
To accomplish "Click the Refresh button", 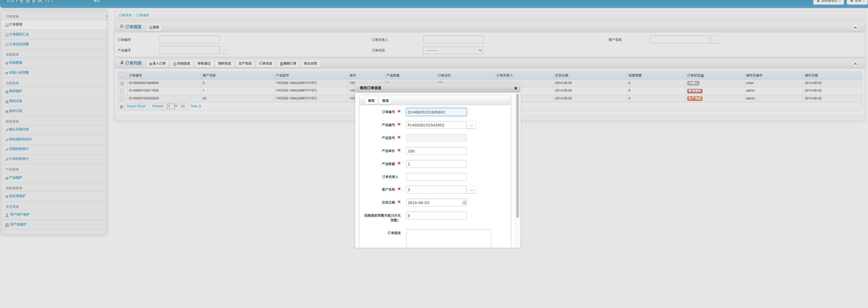I will pyautogui.click(x=158, y=106).
